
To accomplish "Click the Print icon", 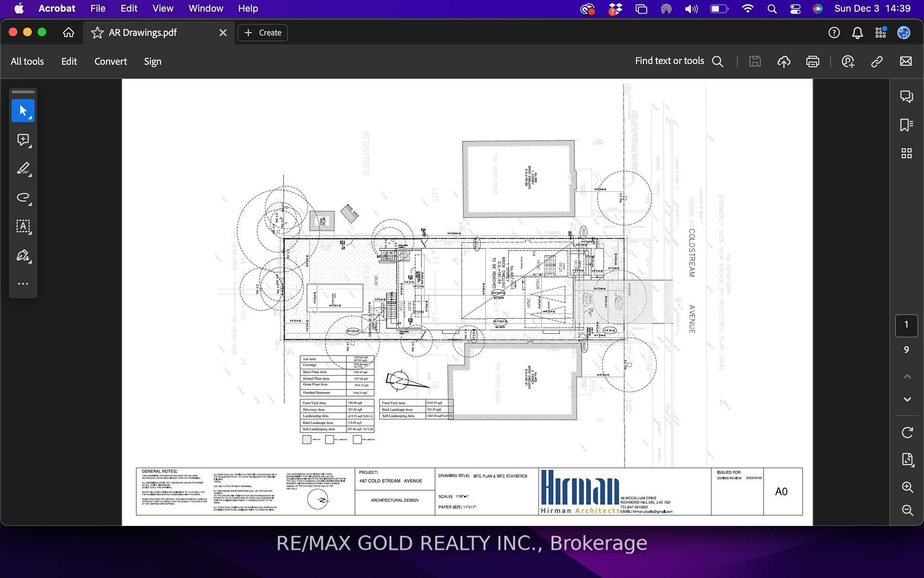I will 813,61.
